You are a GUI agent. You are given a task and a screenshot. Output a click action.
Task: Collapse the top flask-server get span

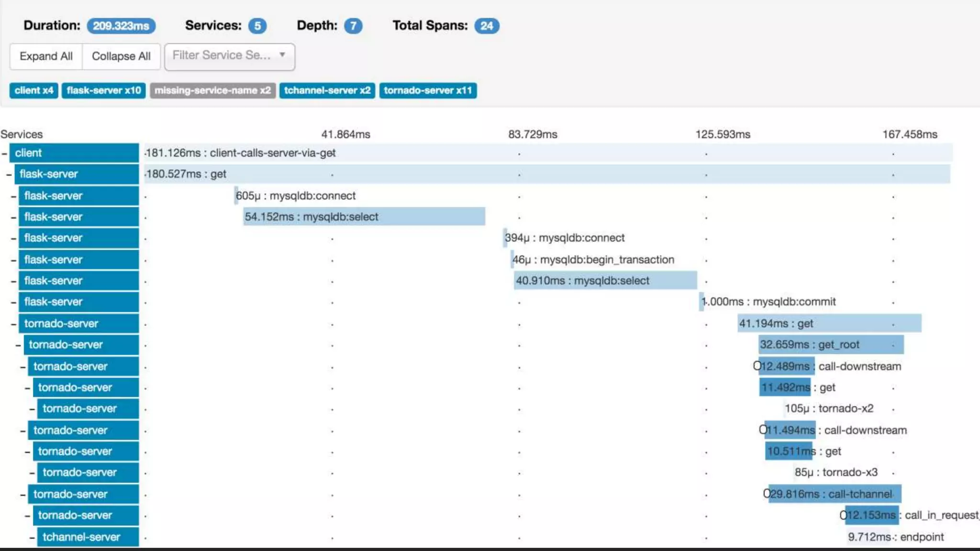point(9,175)
